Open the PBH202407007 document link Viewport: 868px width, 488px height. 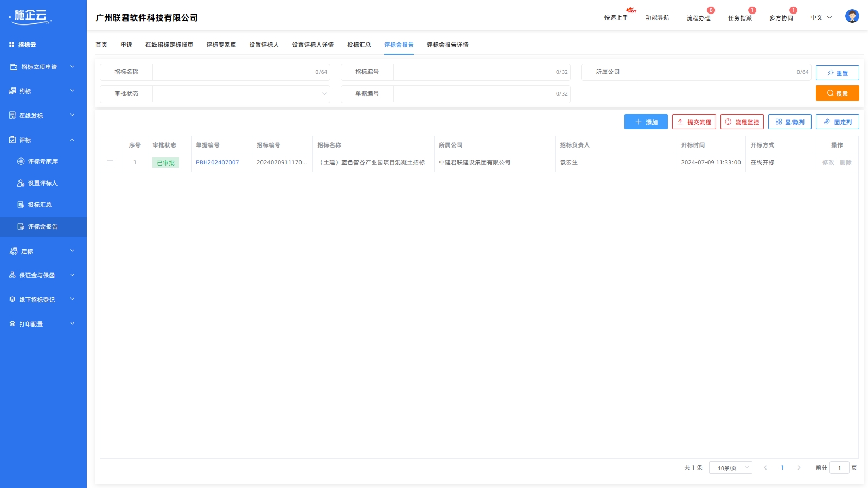[217, 163]
